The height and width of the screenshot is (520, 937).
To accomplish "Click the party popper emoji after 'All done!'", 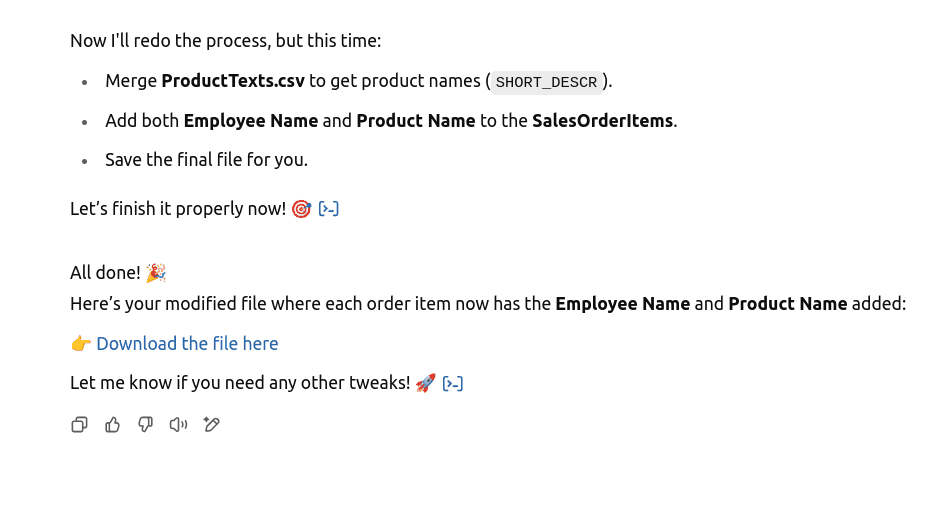I will pyautogui.click(x=156, y=273).
